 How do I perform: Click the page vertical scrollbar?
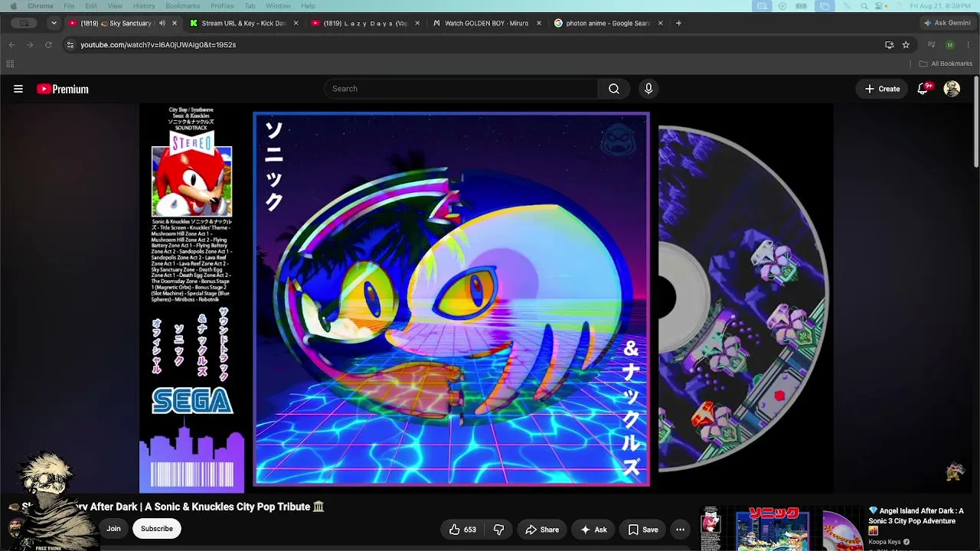click(x=976, y=122)
